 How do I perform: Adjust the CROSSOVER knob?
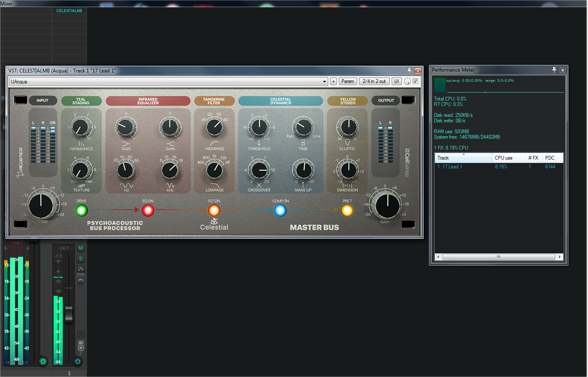259,170
